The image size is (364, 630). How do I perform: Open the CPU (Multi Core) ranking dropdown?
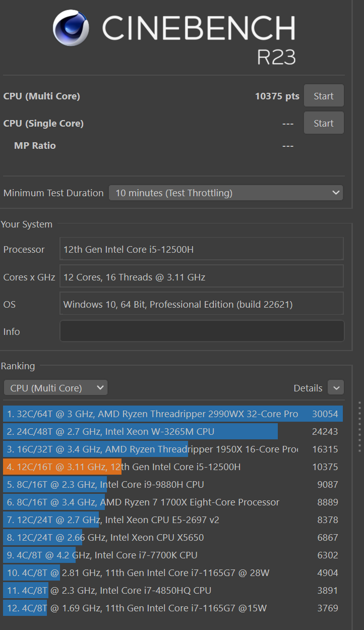[x=55, y=388]
